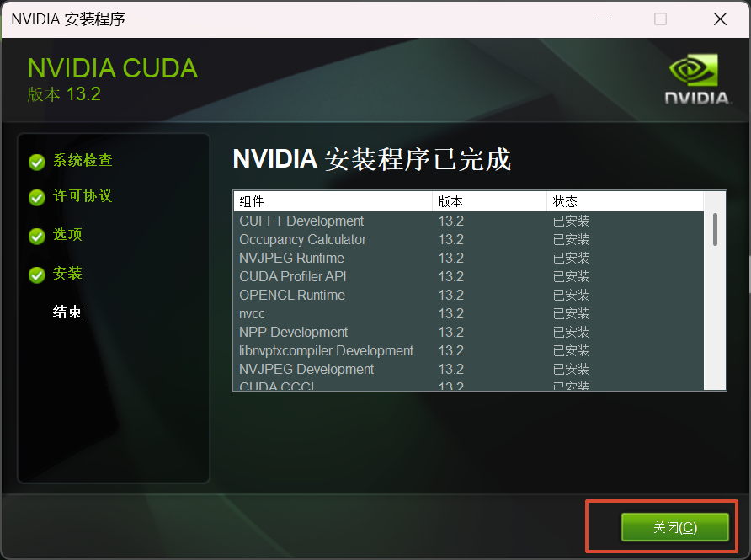Select the 结束 step in the sidebar
Viewport: 751px width, 560px height.
click(67, 312)
